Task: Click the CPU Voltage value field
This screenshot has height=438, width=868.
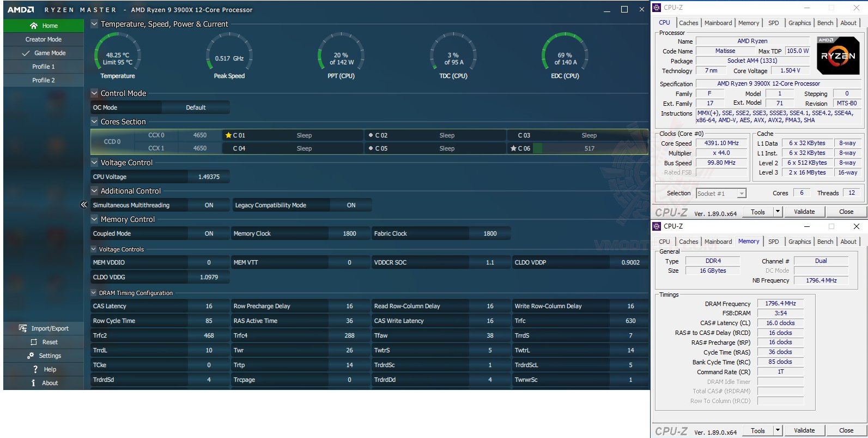Action: (209, 177)
